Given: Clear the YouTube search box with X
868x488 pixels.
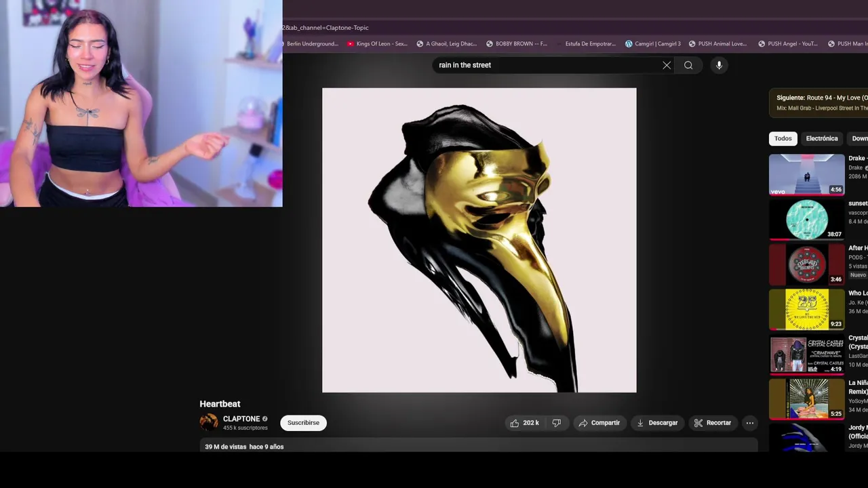Looking at the screenshot, I should (667, 65).
